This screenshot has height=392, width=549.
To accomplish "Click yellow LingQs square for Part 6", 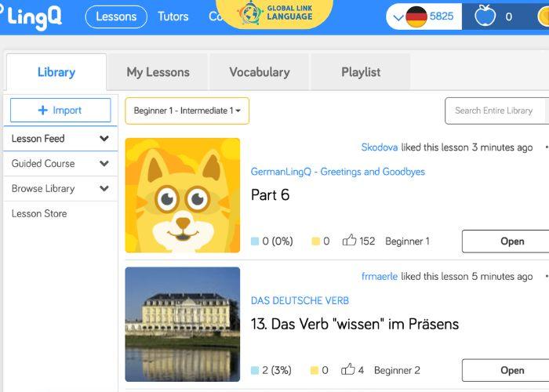I will pos(315,241).
